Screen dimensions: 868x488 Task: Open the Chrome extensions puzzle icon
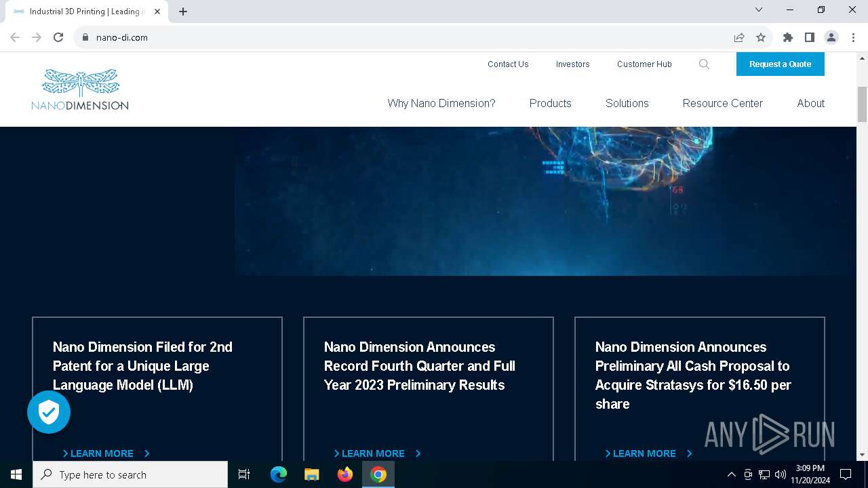pyautogui.click(x=788, y=37)
